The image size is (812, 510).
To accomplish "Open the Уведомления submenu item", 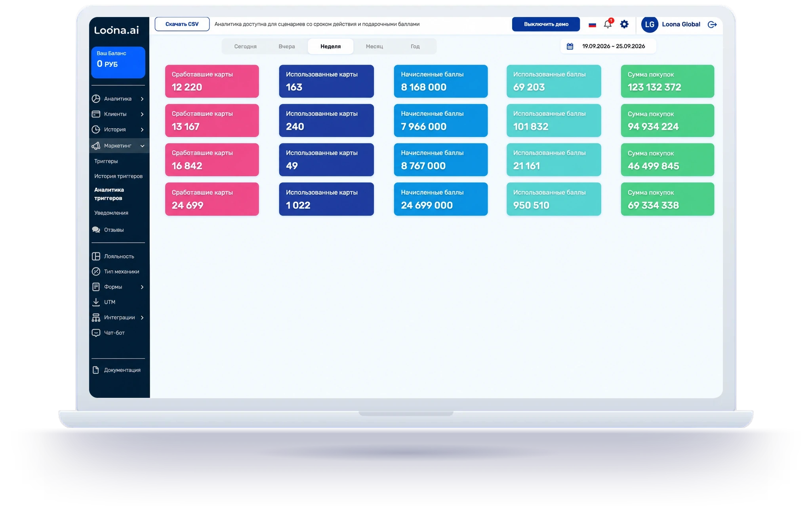I will pos(111,213).
